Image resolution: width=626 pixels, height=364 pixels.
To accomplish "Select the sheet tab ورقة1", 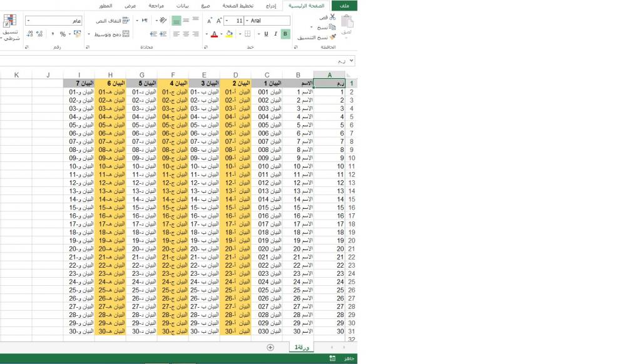I will [302, 347].
